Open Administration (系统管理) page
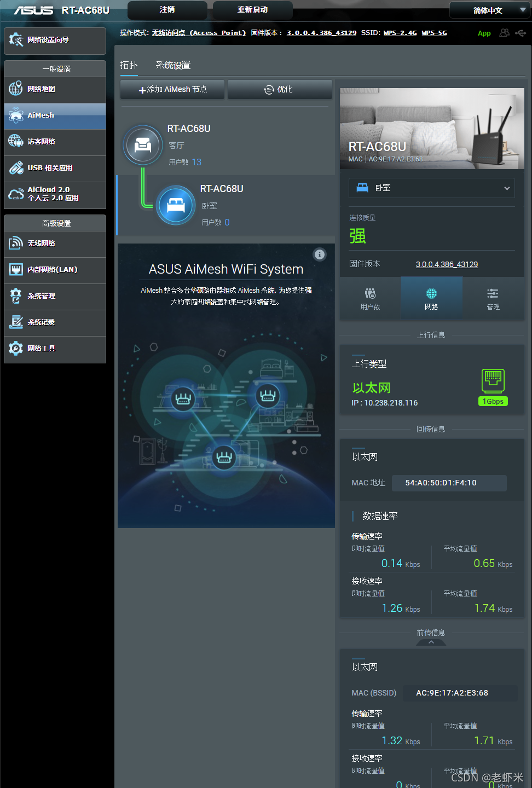The width and height of the screenshot is (532, 788). (55, 296)
